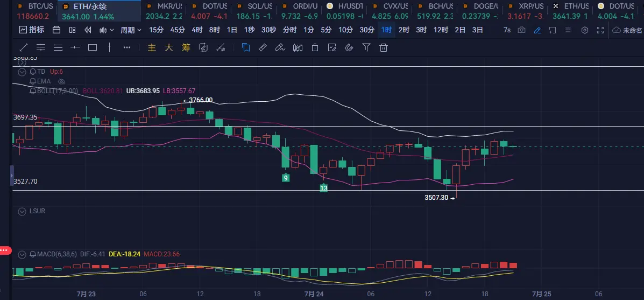Screen dimensions: 644x300
Task: Open the BTC/US ticker tab
Action: point(35,11)
